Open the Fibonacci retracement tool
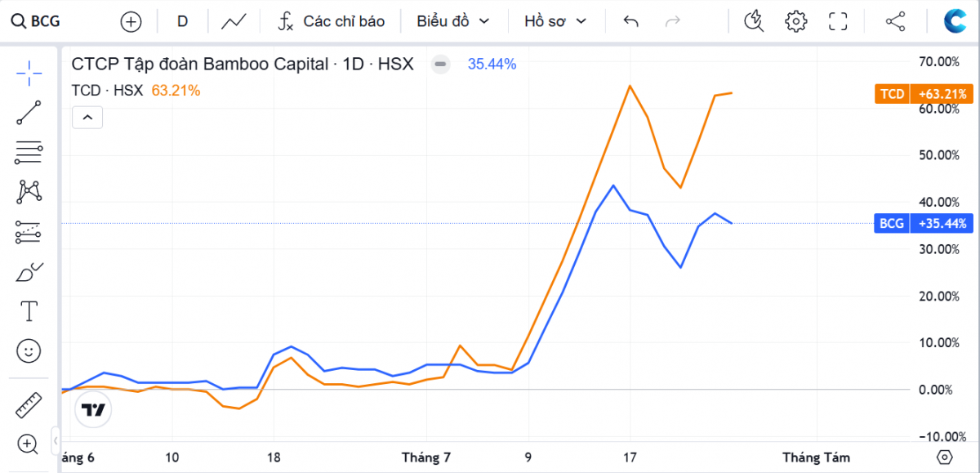This screenshot has height=473, width=980. click(29, 152)
